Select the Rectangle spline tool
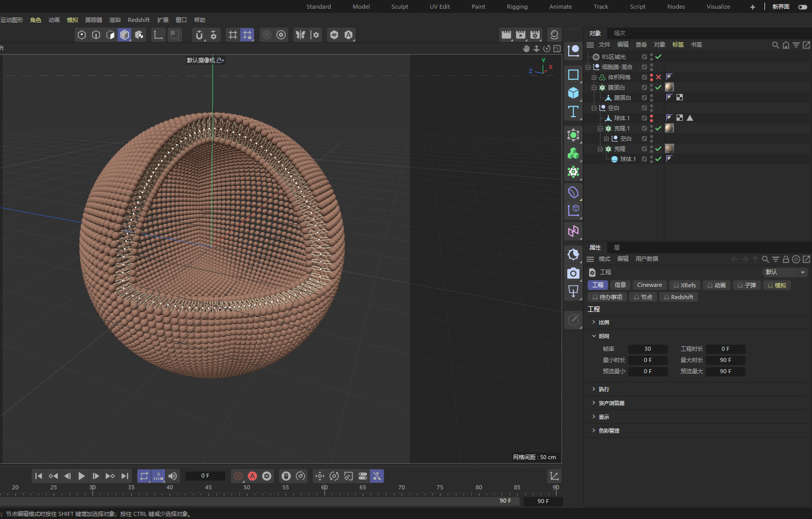Viewport: 812px width, 519px height. (573, 75)
